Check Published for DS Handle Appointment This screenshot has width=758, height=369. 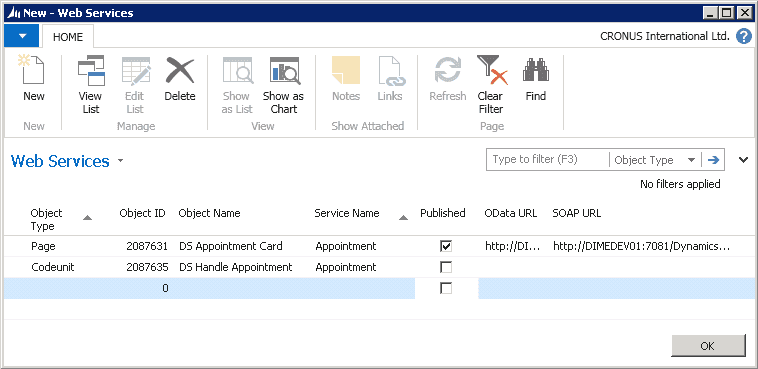446,267
